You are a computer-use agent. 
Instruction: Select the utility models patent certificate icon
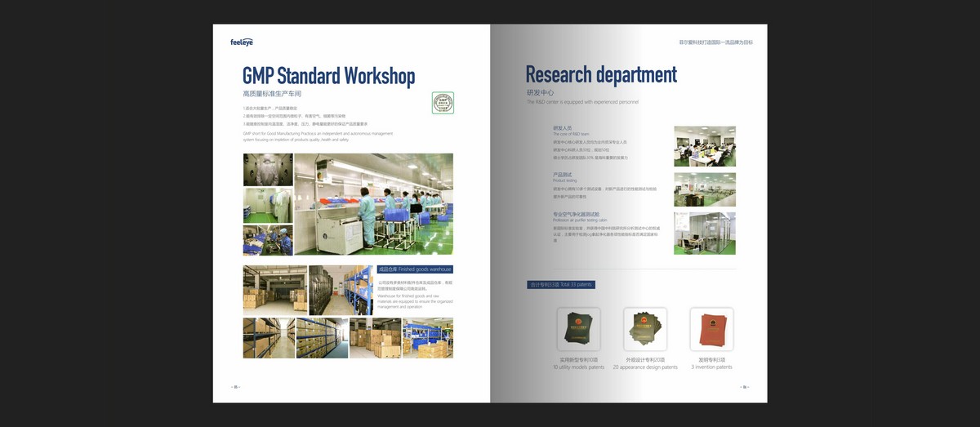coord(578,329)
